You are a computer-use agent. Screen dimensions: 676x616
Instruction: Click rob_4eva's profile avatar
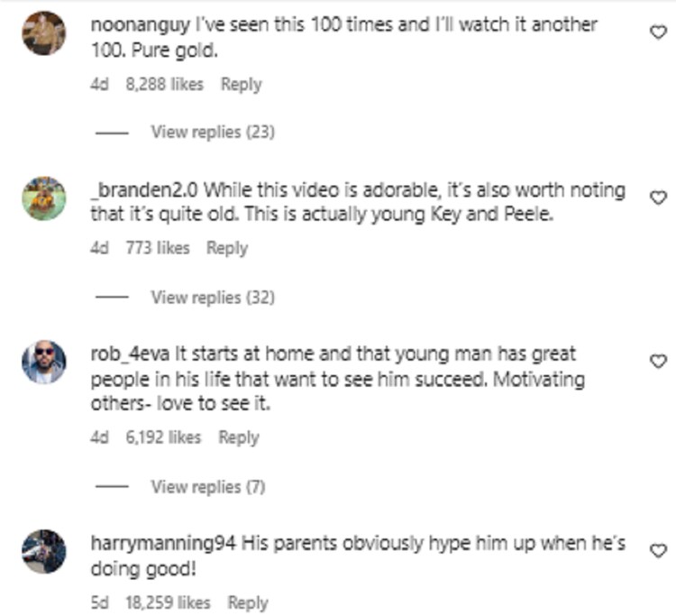[43, 363]
